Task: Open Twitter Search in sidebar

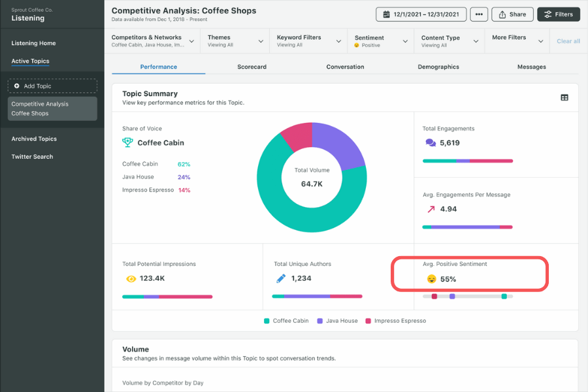Action: [x=32, y=157]
